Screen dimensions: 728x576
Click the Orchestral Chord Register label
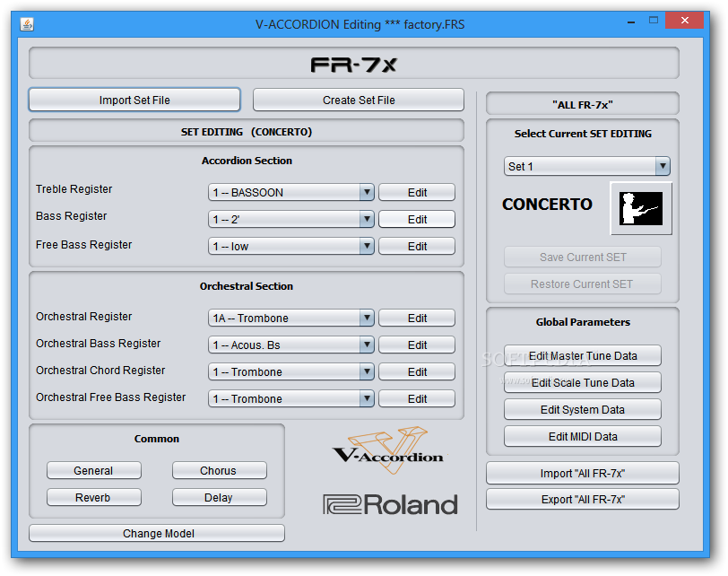[x=100, y=371]
